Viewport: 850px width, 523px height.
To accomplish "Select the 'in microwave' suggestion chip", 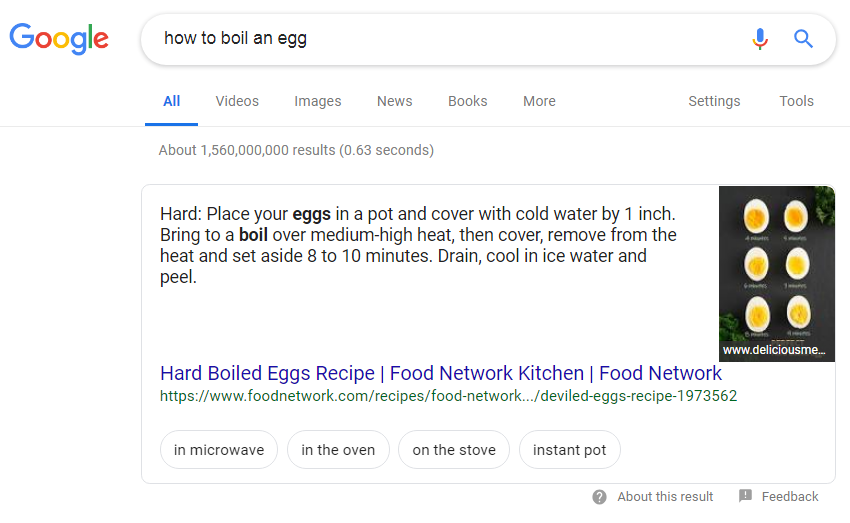I will point(219,450).
